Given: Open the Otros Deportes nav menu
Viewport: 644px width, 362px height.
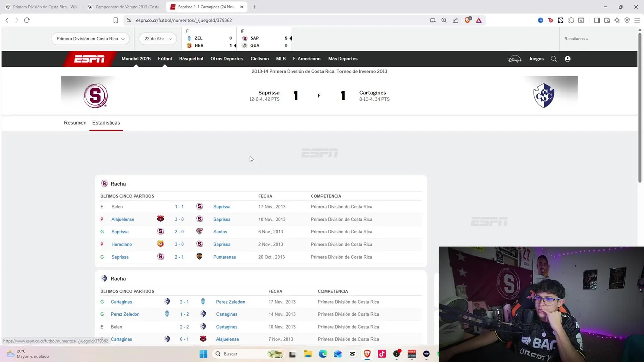Looking at the screenshot, I should (226, 59).
